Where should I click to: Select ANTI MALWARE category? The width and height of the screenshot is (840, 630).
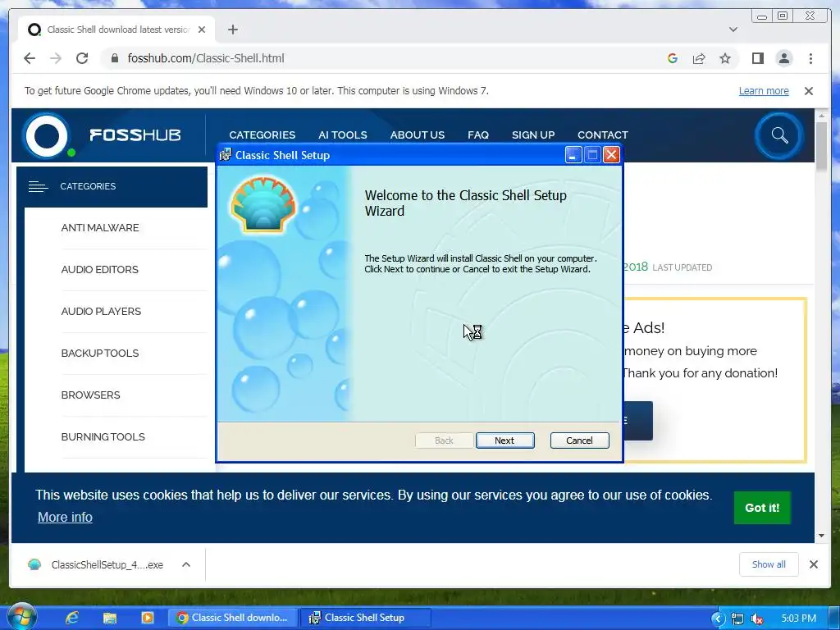pyautogui.click(x=99, y=228)
